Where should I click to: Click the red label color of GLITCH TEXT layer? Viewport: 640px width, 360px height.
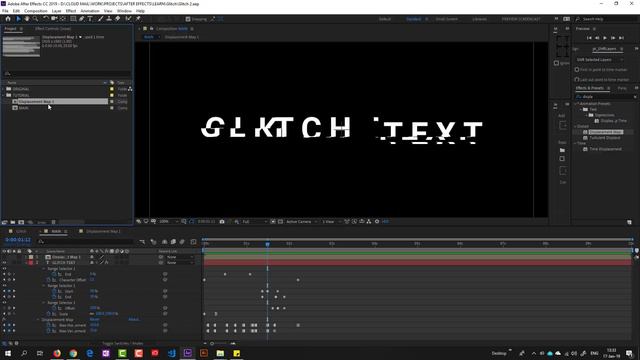[31, 263]
